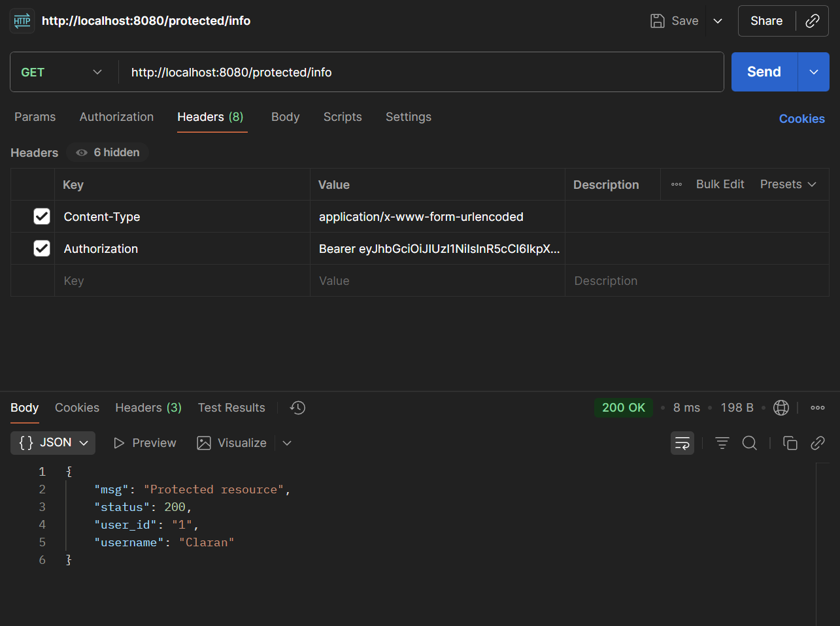Expand the Send button dropdown arrow
Screen dimensions: 840x626
point(814,72)
